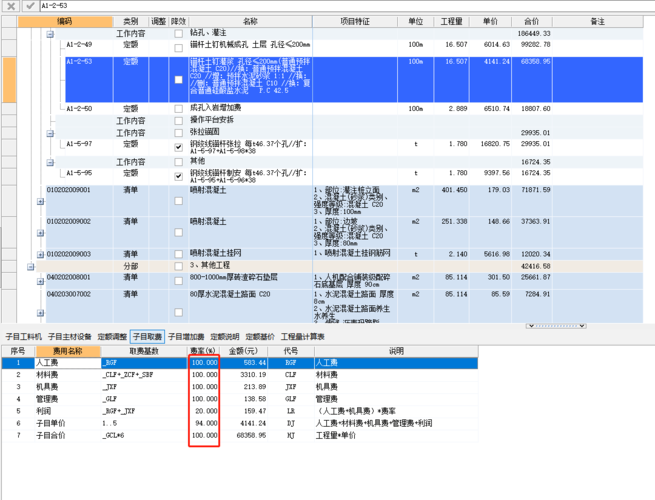
Task: Click the 利润 rate cell showing 20.000
Action: point(203,410)
